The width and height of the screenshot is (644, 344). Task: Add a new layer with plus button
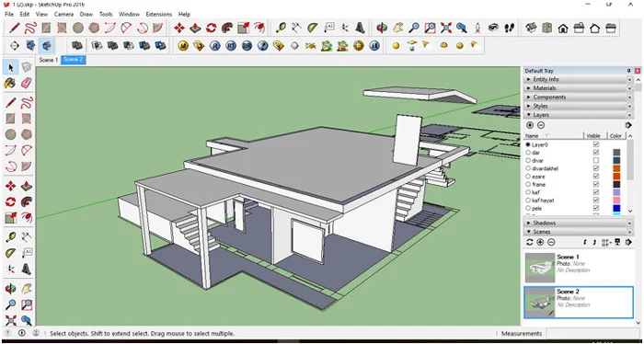point(530,125)
